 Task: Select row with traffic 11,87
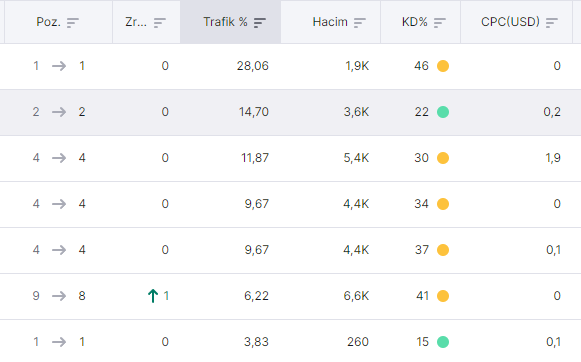pyautogui.click(x=290, y=158)
